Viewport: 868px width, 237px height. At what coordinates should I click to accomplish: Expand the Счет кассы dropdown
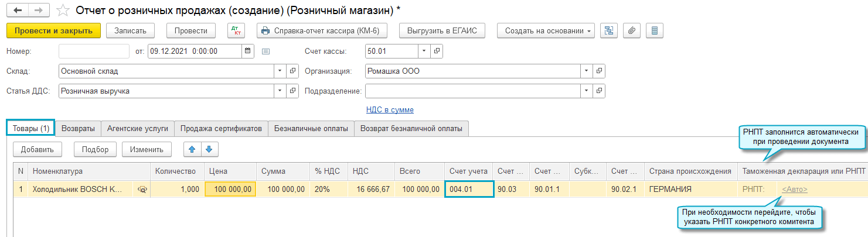point(424,51)
